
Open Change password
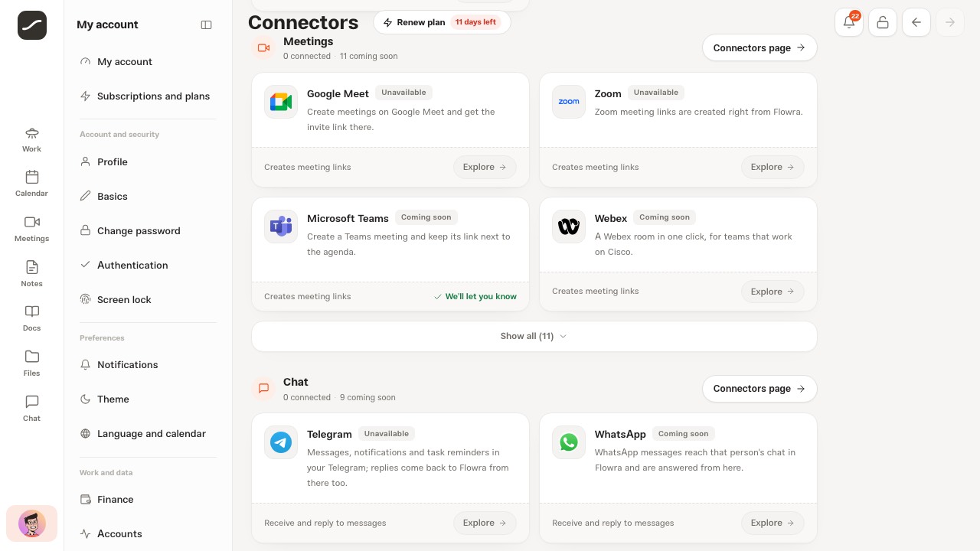pyautogui.click(x=148, y=231)
